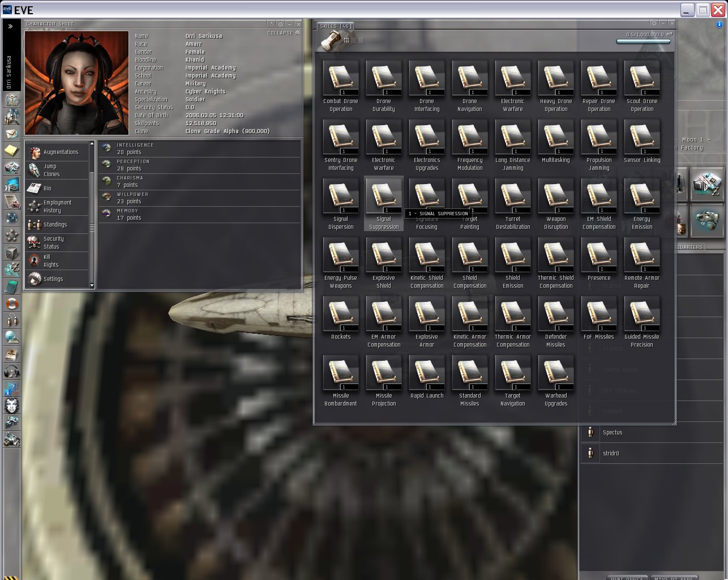This screenshot has width=728, height=580.
Task: Switch Skills window to list view
Action: point(361,41)
